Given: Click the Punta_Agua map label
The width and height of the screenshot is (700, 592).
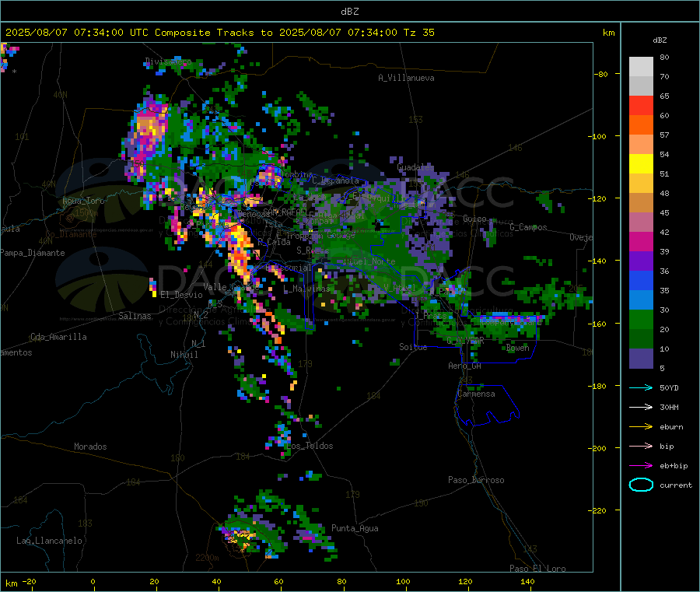Looking at the screenshot, I should coord(355,528).
